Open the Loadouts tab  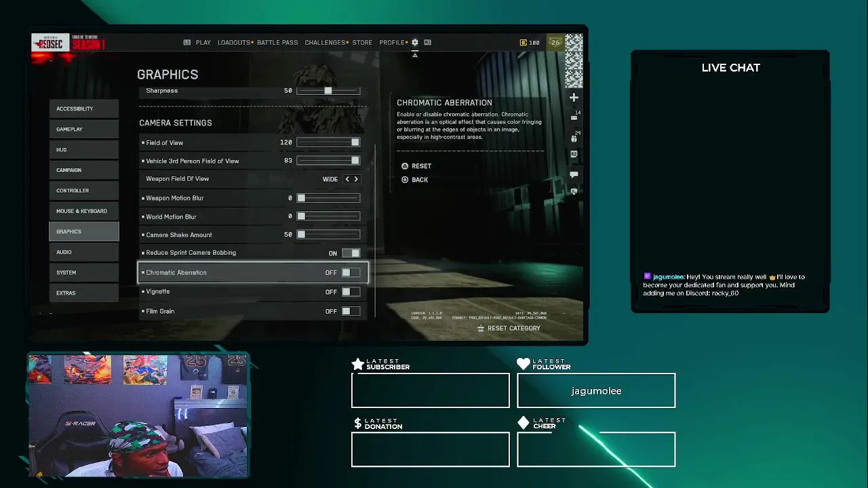[234, 43]
